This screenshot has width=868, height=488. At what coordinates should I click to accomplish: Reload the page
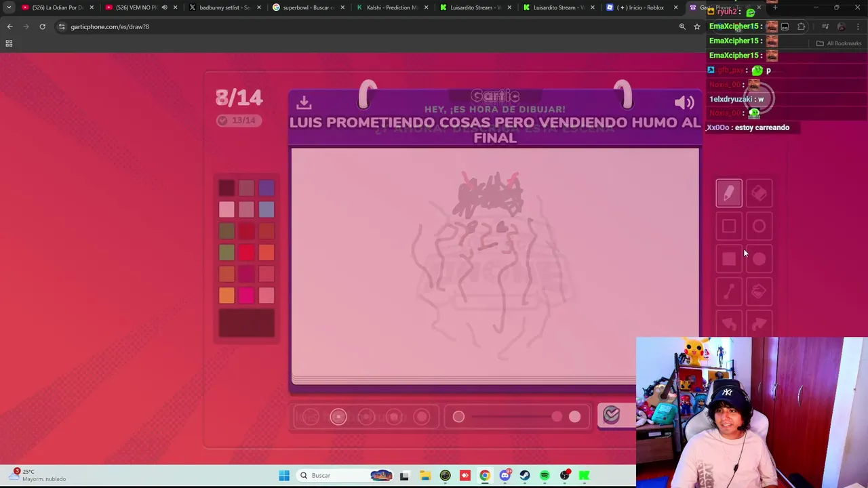click(x=42, y=26)
